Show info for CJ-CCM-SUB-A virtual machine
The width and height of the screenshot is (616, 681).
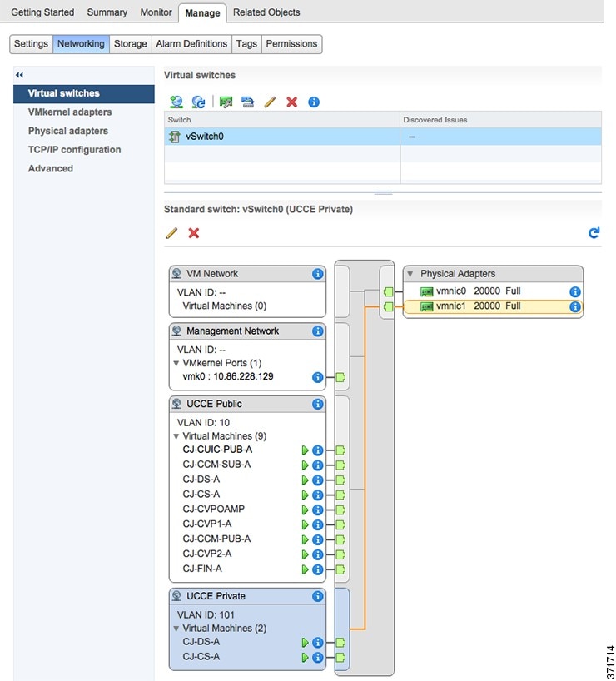[317, 465]
